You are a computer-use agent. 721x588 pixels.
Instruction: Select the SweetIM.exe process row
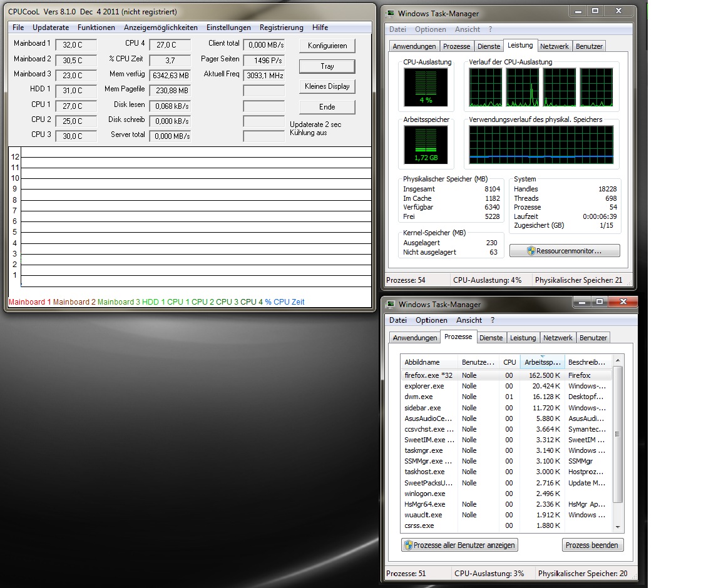coord(506,440)
